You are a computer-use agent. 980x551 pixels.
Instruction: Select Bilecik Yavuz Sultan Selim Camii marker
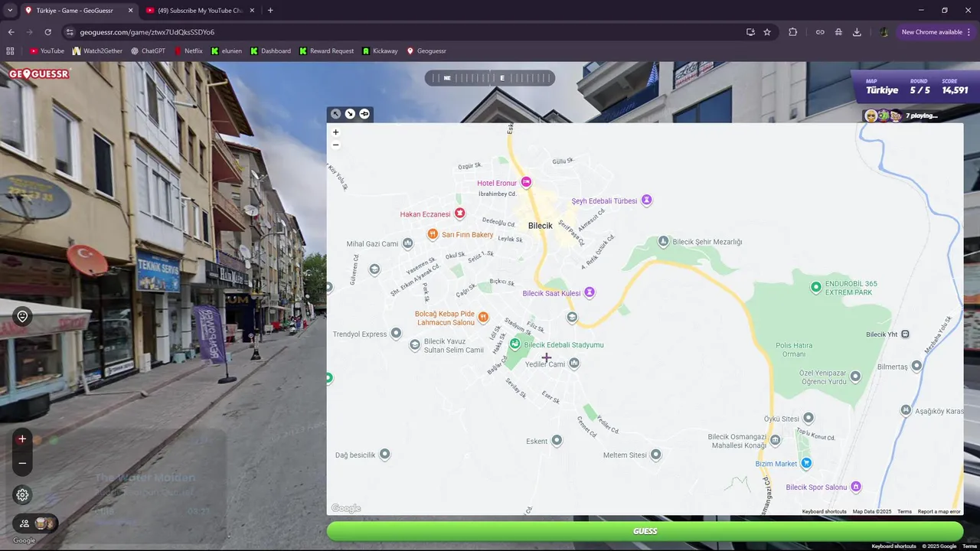415,346
